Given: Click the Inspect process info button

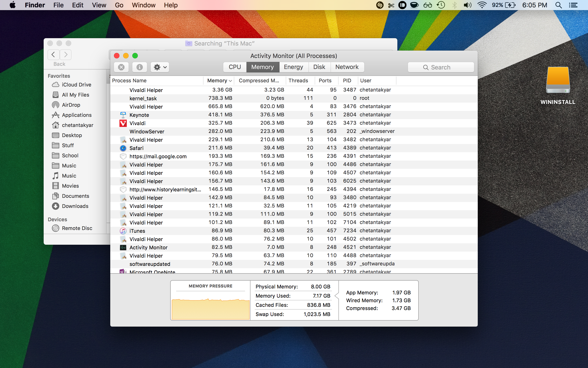Looking at the screenshot, I should [x=139, y=67].
